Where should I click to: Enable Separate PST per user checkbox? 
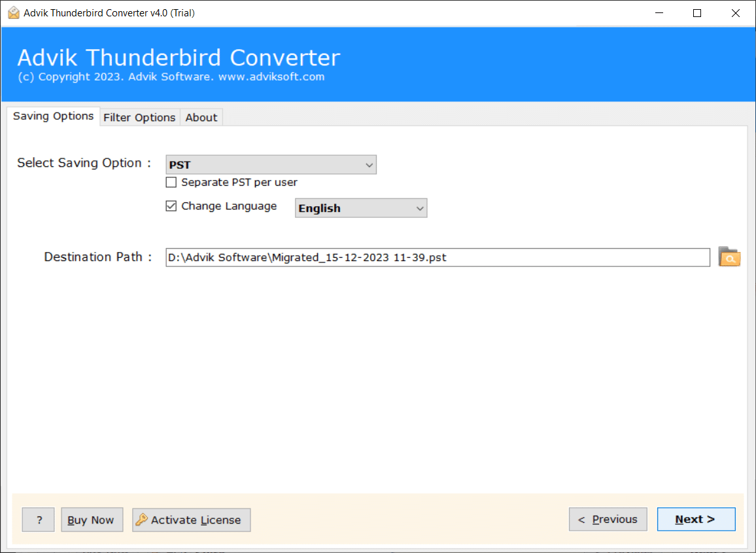tap(171, 183)
